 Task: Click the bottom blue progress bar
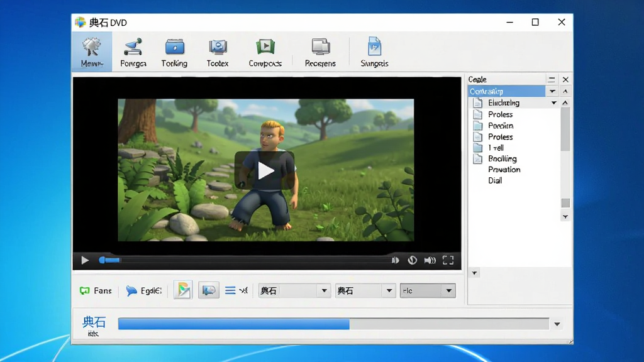pos(333,324)
